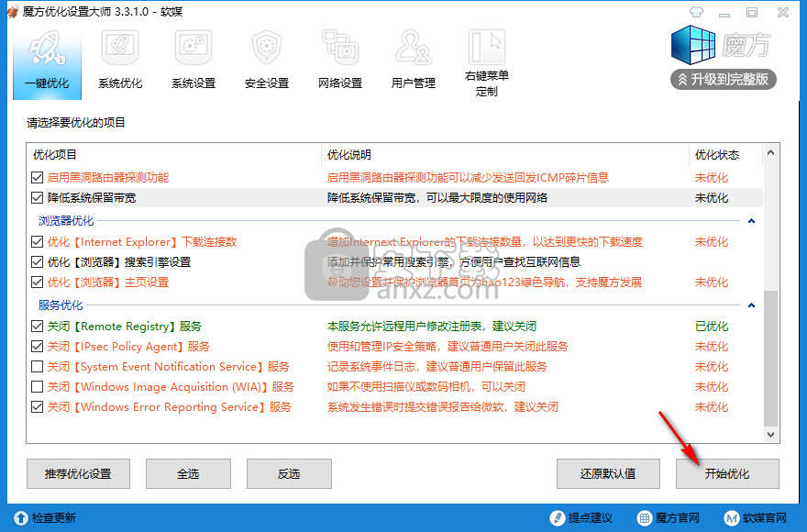Switch to 用户管理 tab label
This screenshot has width=807, height=532.
(413, 83)
